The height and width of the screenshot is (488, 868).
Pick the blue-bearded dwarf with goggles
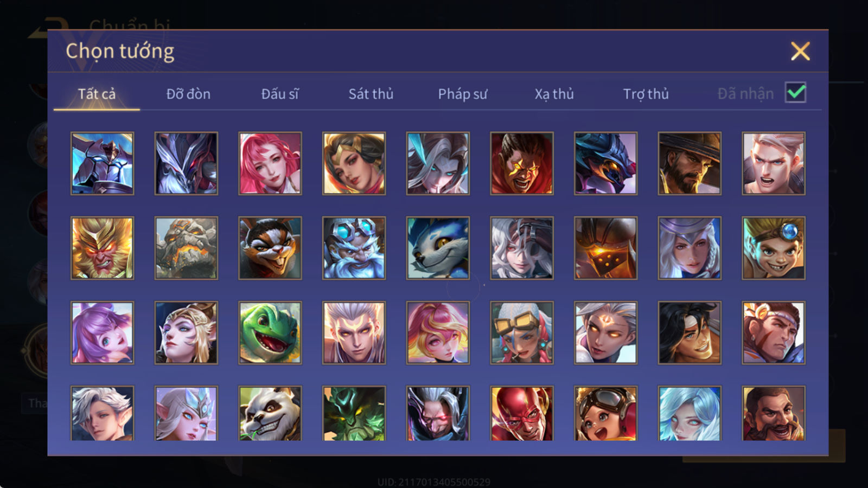coord(354,248)
